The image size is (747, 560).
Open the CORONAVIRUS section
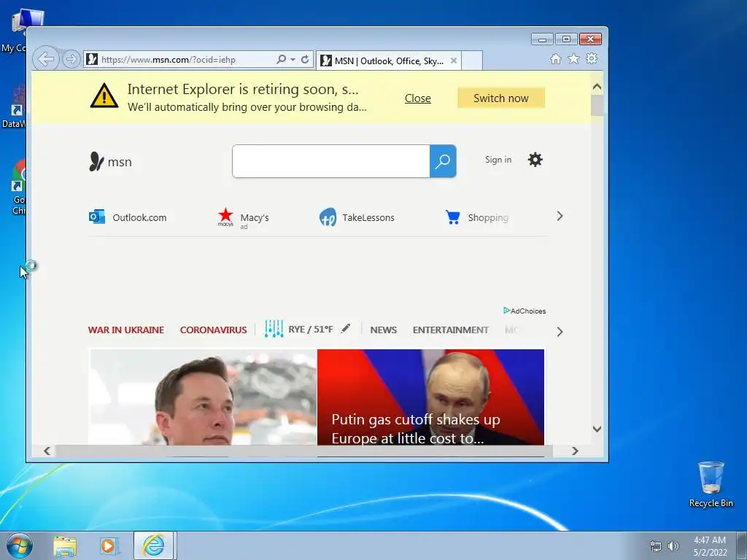213,330
